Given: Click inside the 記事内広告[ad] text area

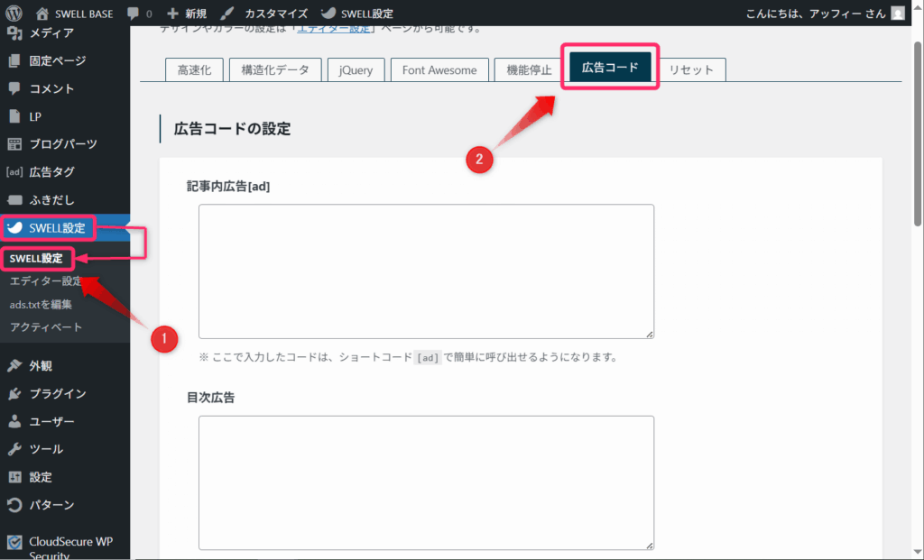Looking at the screenshot, I should [x=426, y=271].
